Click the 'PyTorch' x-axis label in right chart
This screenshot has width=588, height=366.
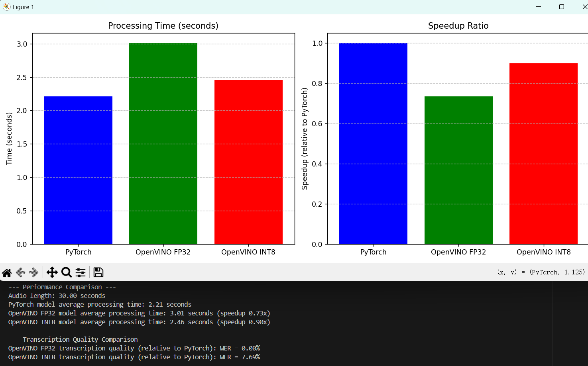373,252
